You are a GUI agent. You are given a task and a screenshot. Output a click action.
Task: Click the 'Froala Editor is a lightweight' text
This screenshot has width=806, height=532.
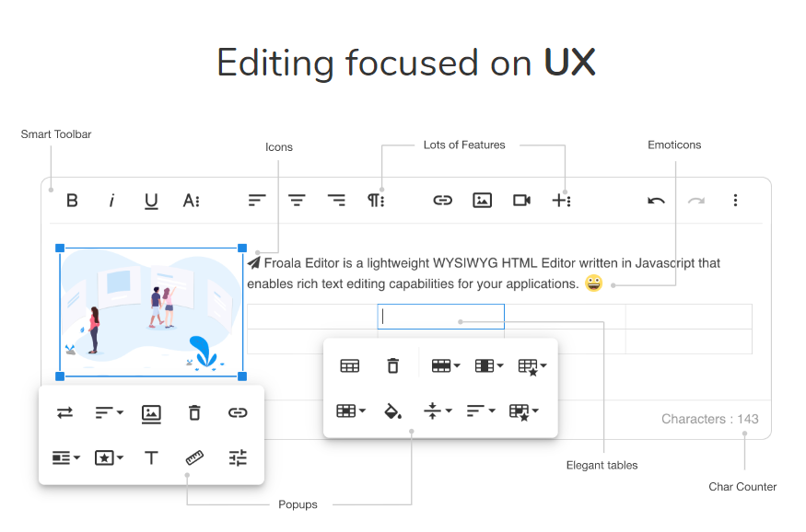346,263
